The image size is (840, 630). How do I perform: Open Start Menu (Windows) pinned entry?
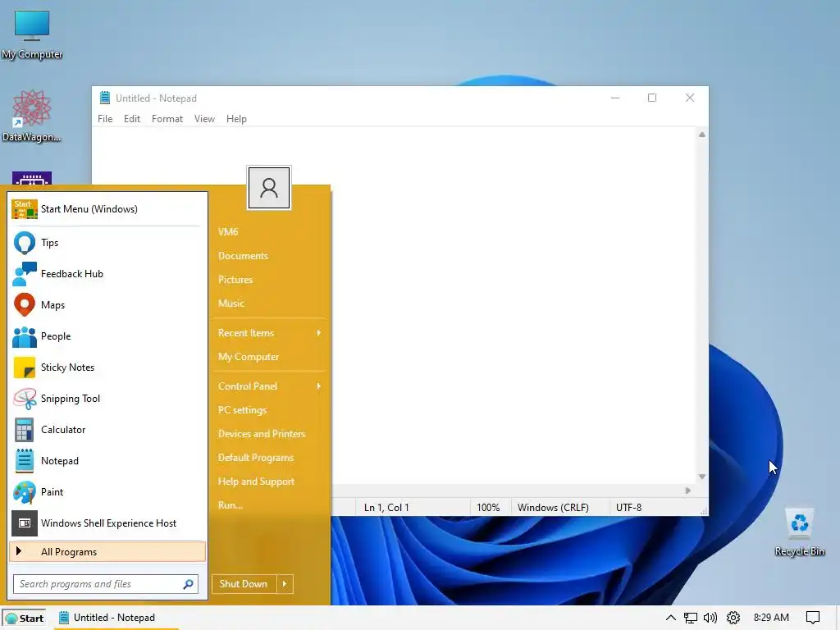point(107,209)
